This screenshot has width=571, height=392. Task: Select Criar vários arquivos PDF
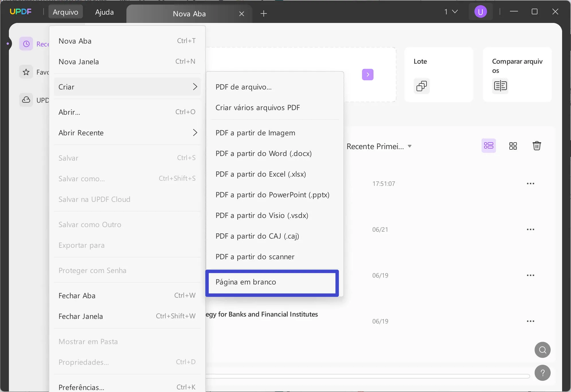click(275, 108)
